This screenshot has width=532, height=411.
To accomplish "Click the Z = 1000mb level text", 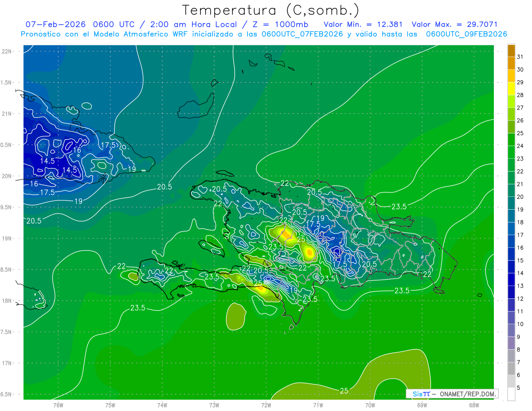I will (x=283, y=24).
